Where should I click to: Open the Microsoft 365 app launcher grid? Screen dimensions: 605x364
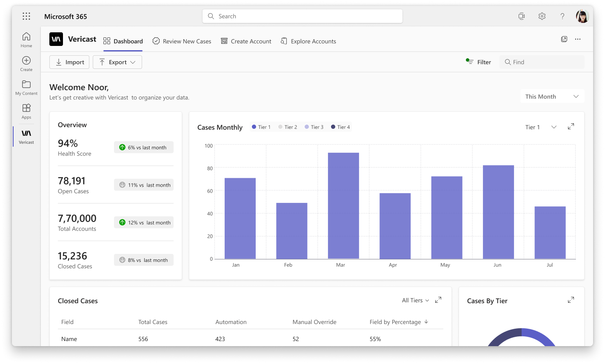point(26,16)
